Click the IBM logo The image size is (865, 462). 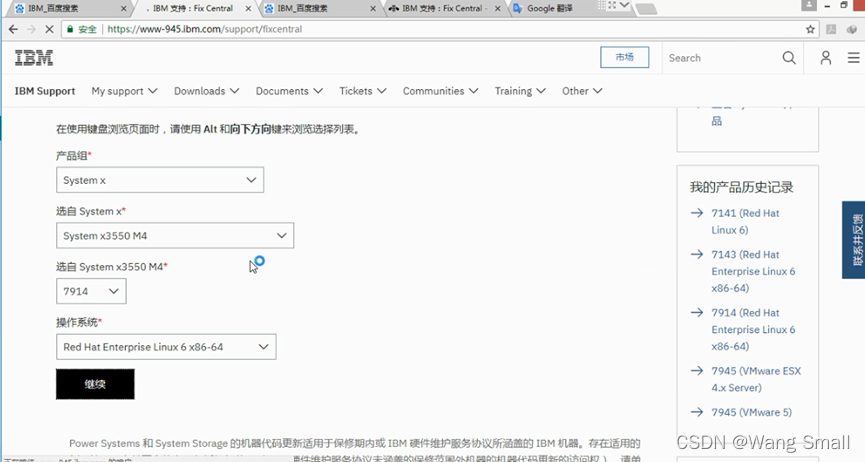(x=34, y=57)
